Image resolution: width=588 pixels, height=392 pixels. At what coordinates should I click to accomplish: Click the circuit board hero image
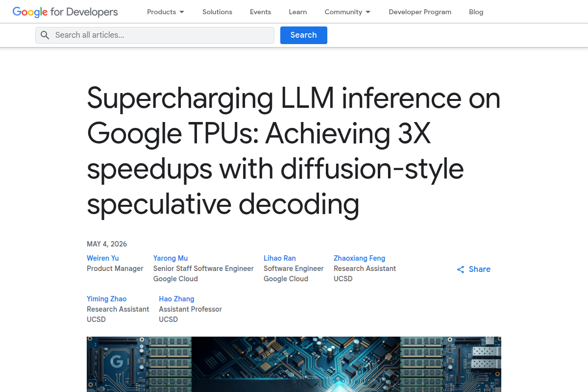[x=294, y=364]
